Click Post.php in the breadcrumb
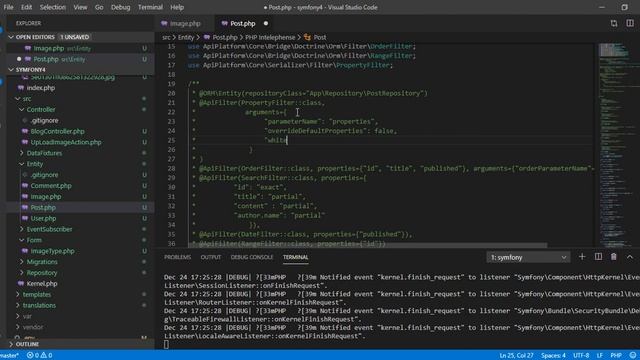 [x=224, y=37]
